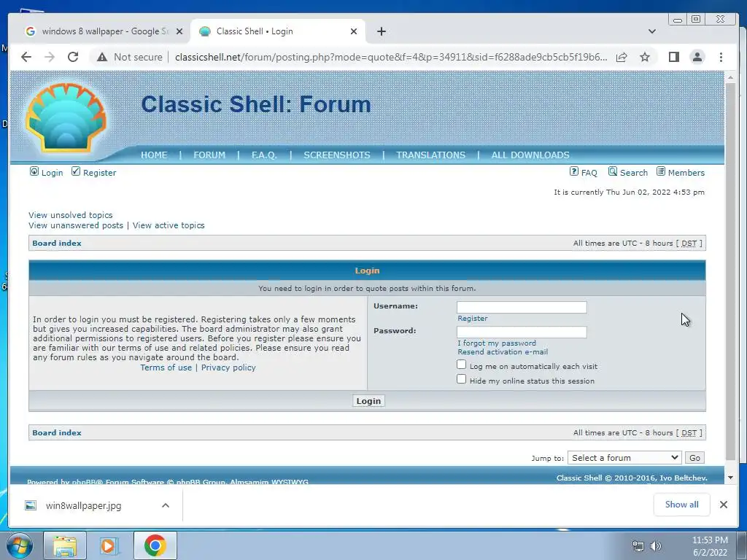The width and height of the screenshot is (747, 560).
Task: Open the Chrome side panel icon
Action: click(x=673, y=57)
